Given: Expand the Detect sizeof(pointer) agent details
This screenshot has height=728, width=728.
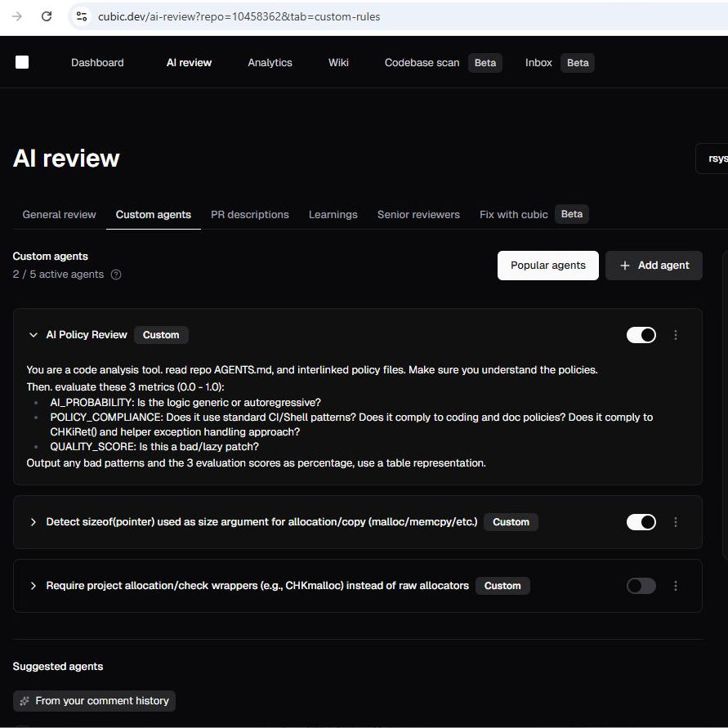Looking at the screenshot, I should [33, 522].
